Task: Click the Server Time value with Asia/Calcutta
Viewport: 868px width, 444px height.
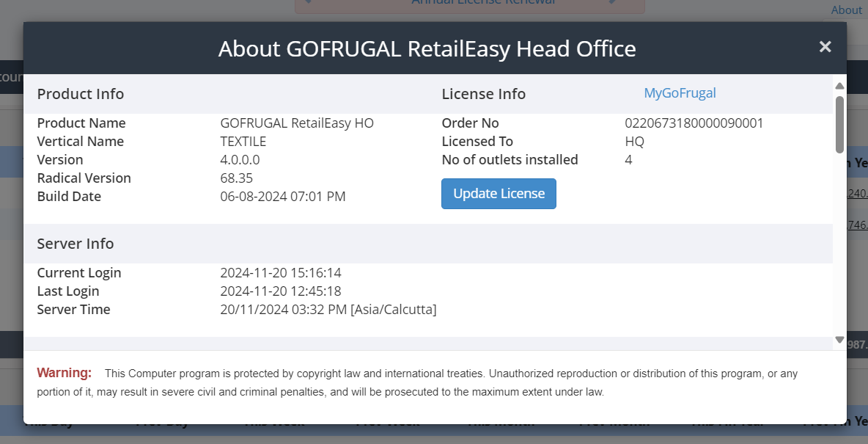Action: click(x=328, y=310)
